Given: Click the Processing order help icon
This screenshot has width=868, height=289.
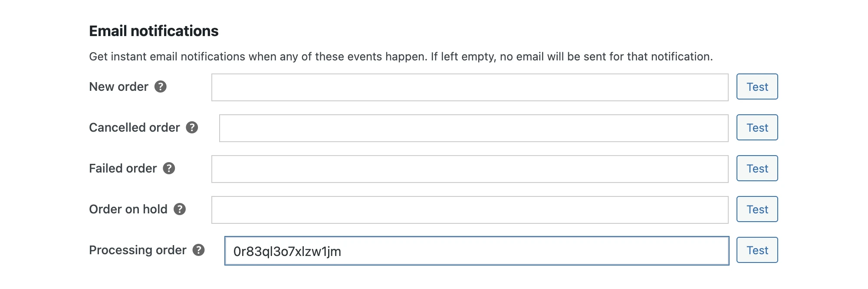Looking at the screenshot, I should point(199,250).
